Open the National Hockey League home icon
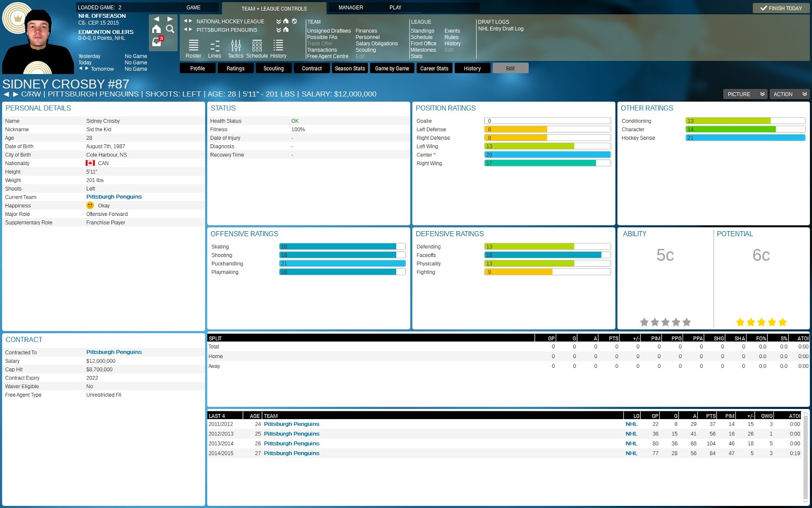 (286, 21)
